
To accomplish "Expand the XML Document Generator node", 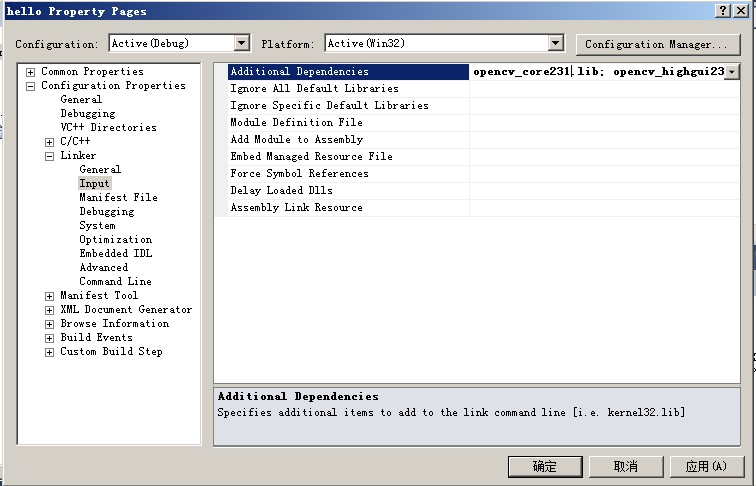I will coord(49,310).
